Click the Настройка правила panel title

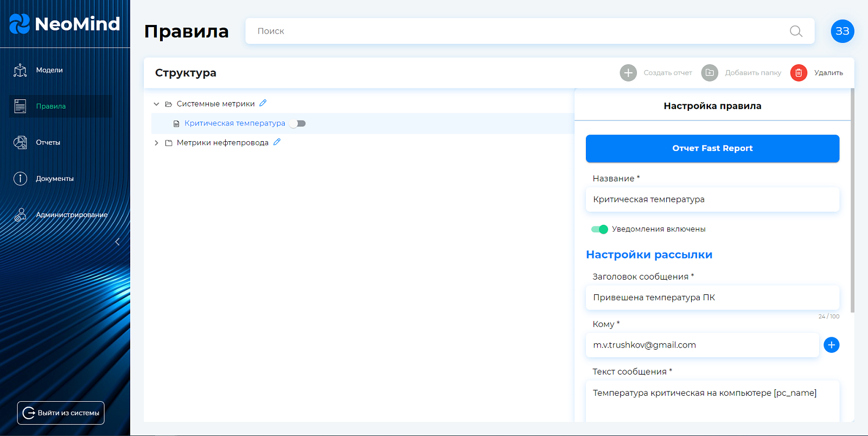712,106
